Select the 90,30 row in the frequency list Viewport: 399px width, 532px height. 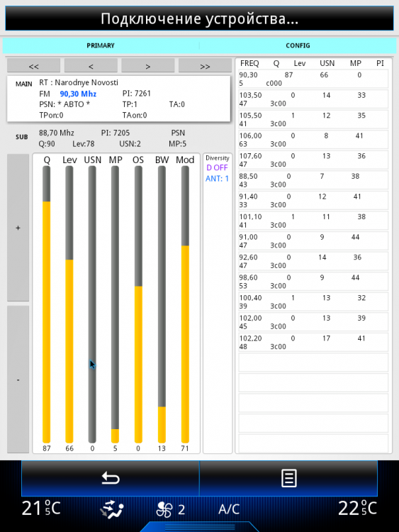pos(313,79)
